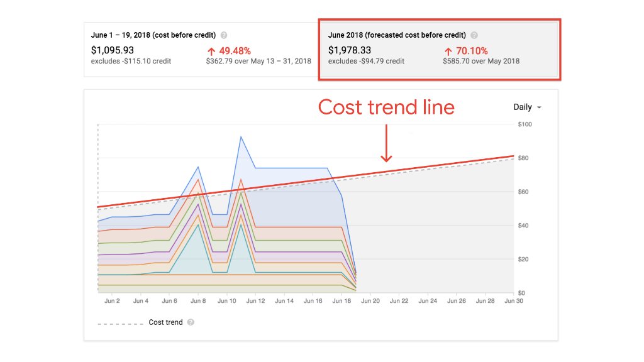Viewport: 644px width, 362px height.
Task: Select the June 2018 forecasted cost card
Action: [x=440, y=49]
